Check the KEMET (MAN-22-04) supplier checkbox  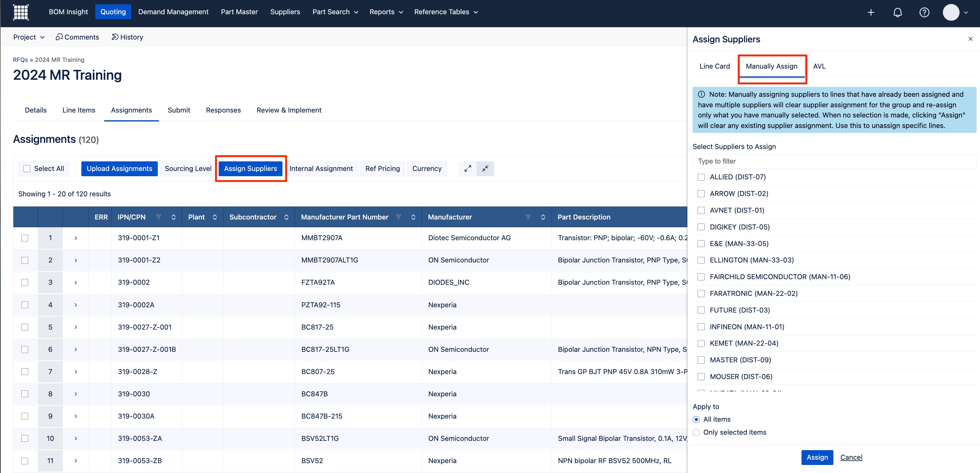point(701,343)
